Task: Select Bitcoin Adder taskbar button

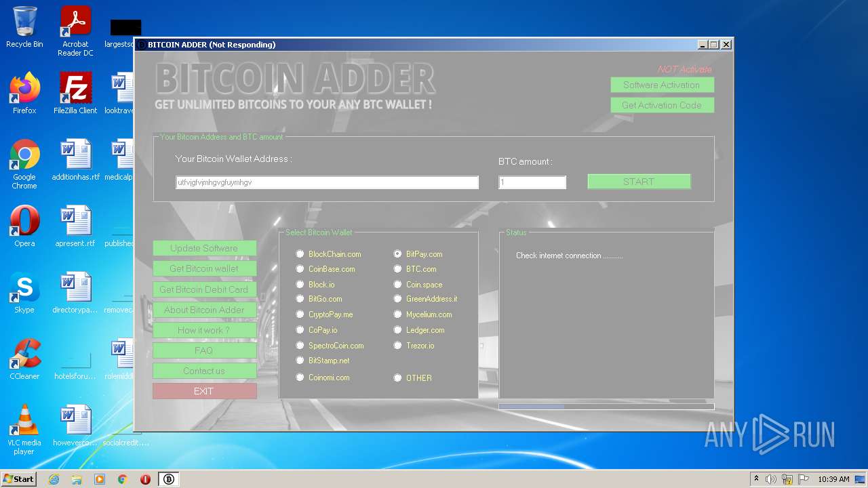Action: [169, 479]
